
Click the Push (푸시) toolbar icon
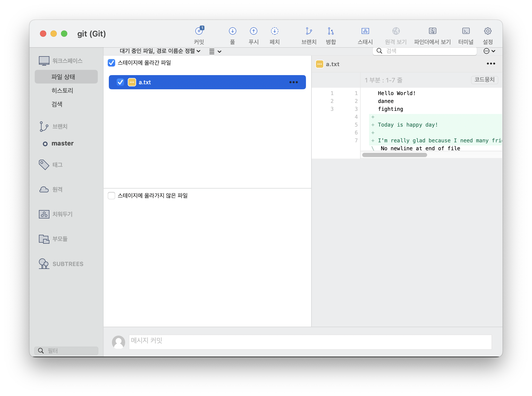253,31
